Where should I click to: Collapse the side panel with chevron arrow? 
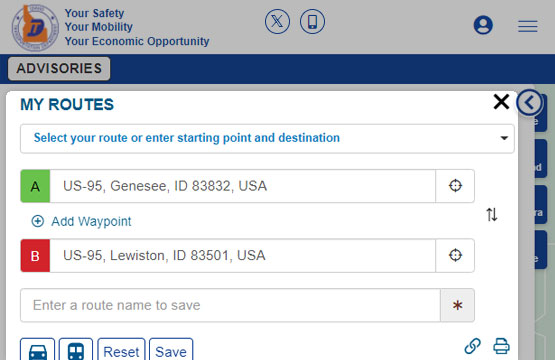[529, 103]
